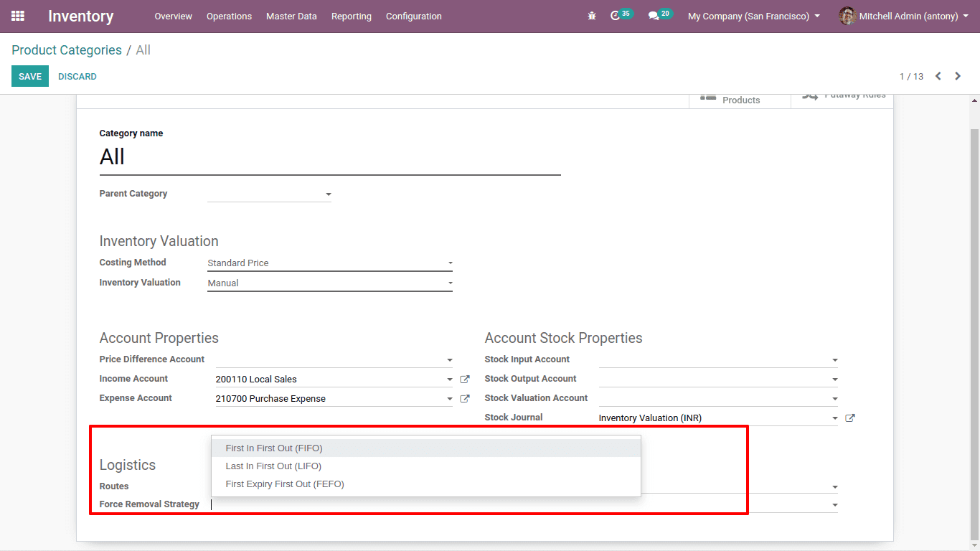Expand Price Difference Account dropdown

(450, 360)
